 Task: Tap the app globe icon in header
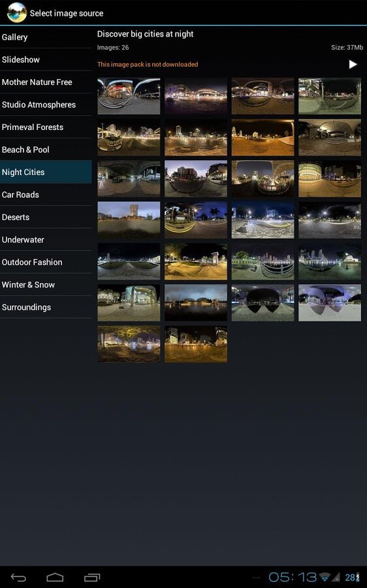(x=17, y=12)
